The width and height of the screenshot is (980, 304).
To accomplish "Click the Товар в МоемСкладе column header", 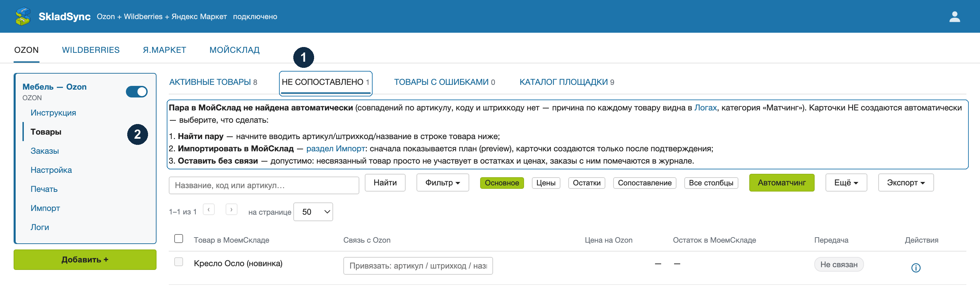I will pyautogui.click(x=231, y=240).
